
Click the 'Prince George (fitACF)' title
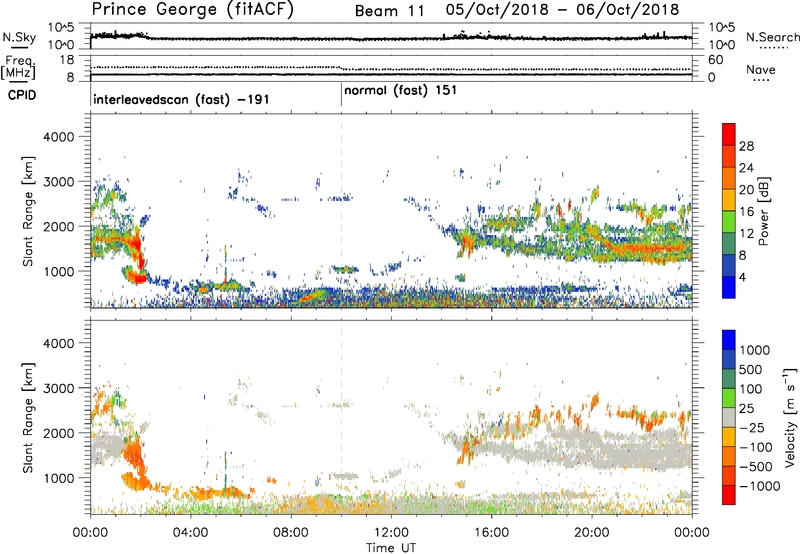192,10
